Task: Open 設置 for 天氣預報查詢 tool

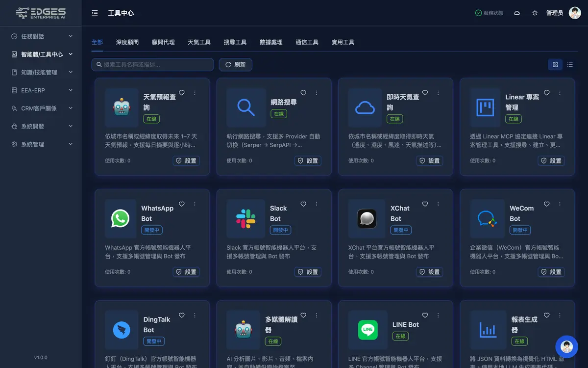Action: point(186,161)
